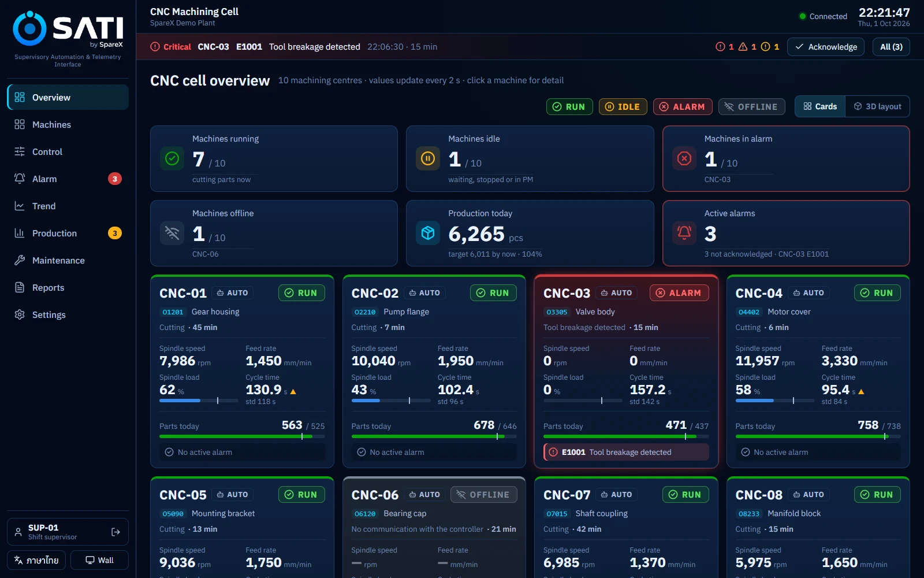The width and height of the screenshot is (924, 578).
Task: Open CNC-01 machine card title
Action: (183, 293)
